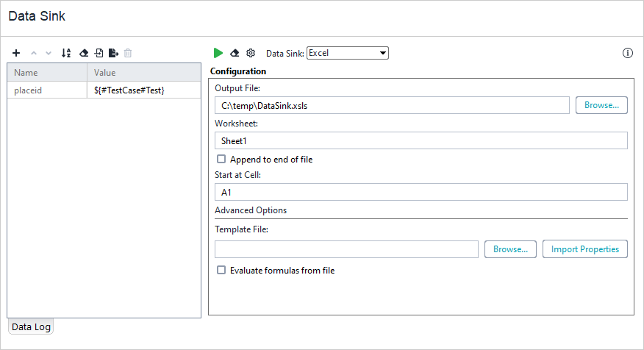The height and width of the screenshot is (350, 644).
Task: Run the data sink with green play button
Action: click(x=218, y=53)
